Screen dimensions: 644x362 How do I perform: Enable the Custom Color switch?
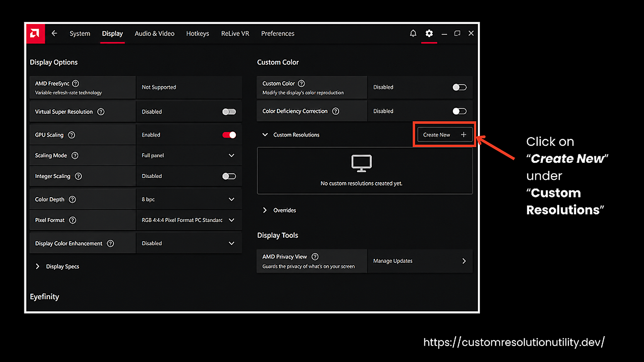(460, 87)
